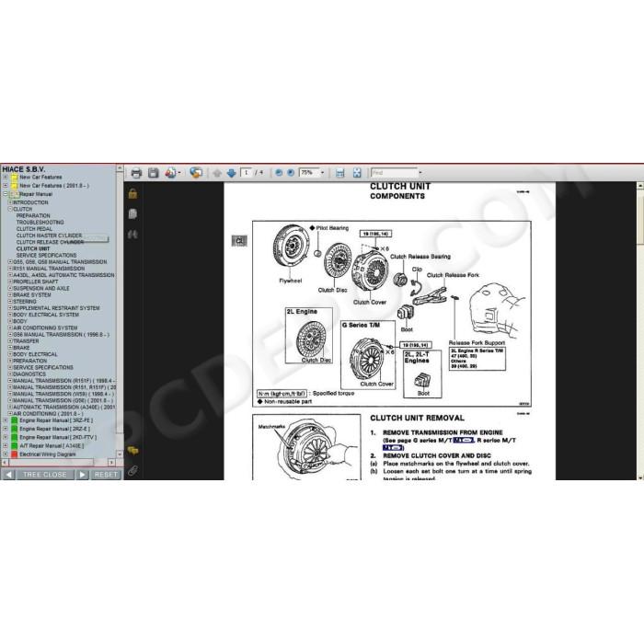Select CLUTCH MASTER CYLINDER tree item
644x644 pixels.
(x=50, y=236)
